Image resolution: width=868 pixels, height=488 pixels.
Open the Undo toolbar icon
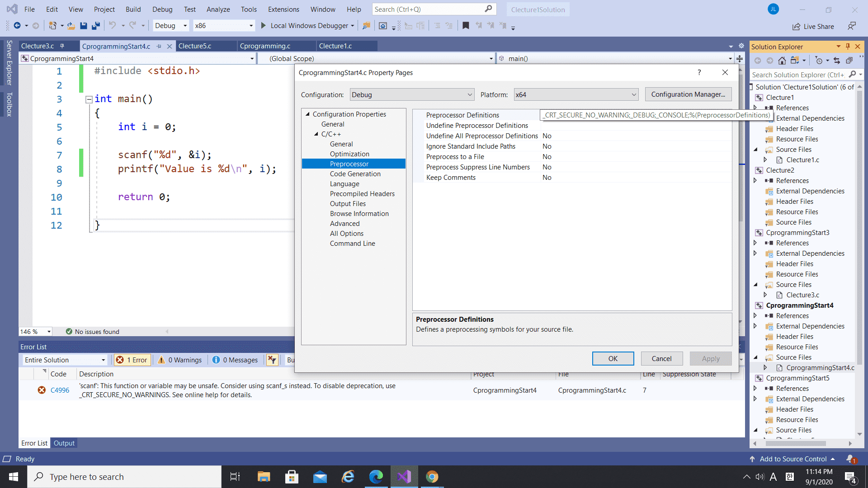(x=112, y=26)
